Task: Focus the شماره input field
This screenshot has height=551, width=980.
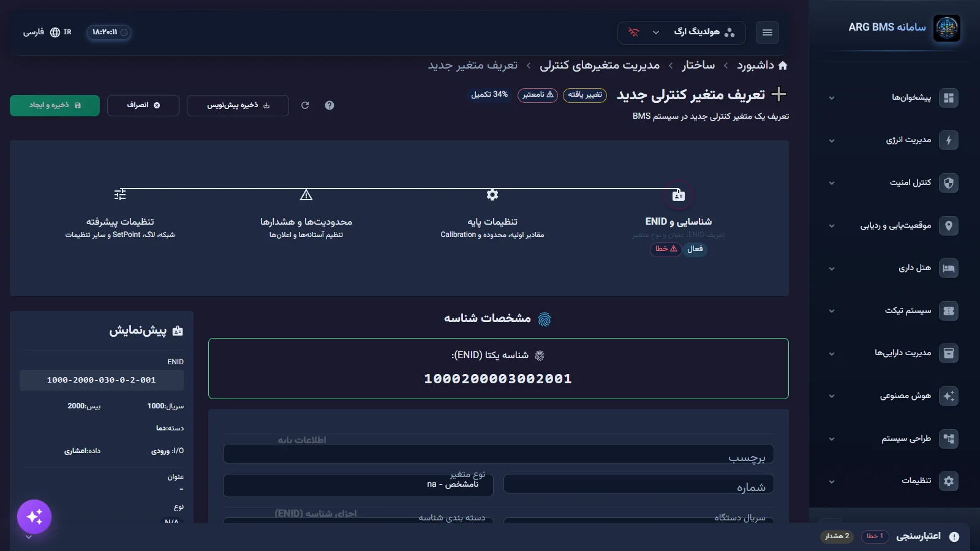Action: click(x=638, y=484)
